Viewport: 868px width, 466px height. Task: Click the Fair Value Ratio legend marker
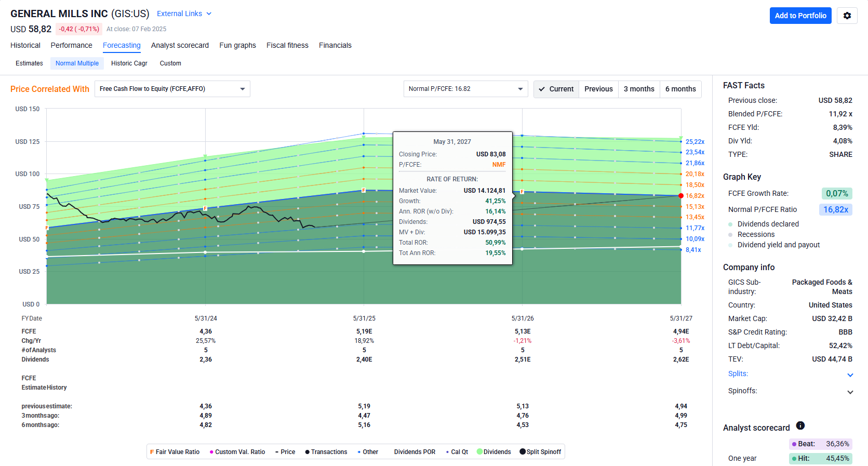(x=152, y=452)
